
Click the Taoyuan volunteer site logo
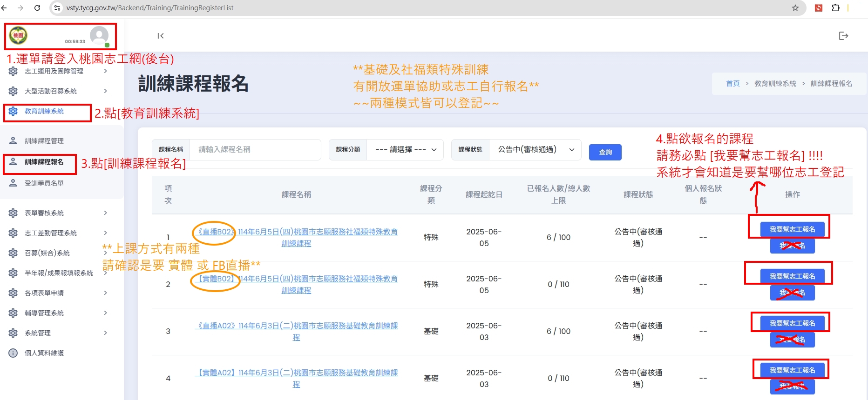click(19, 35)
